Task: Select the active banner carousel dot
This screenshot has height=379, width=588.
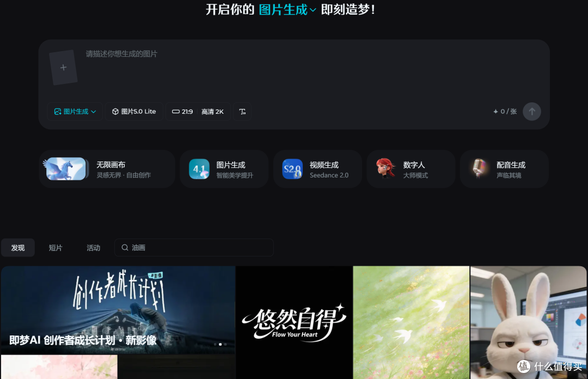Action: 220,344
